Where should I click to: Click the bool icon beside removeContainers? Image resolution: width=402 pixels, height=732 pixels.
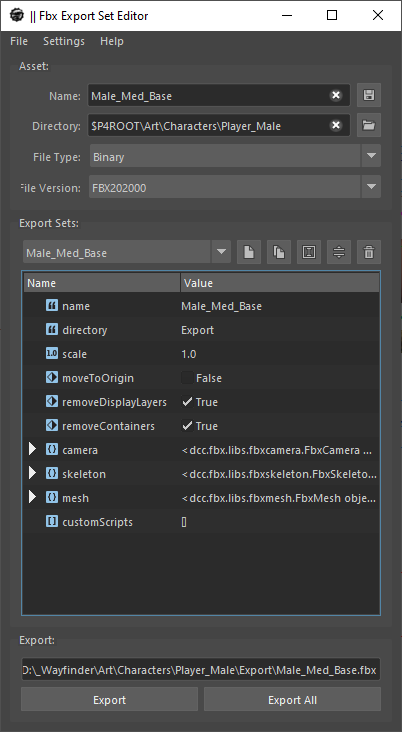tap(52, 426)
